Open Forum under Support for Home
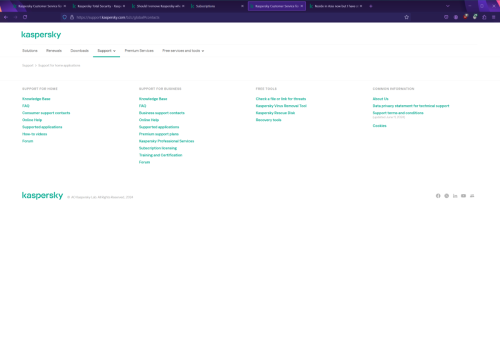The width and height of the screenshot is (500, 361). (28, 141)
